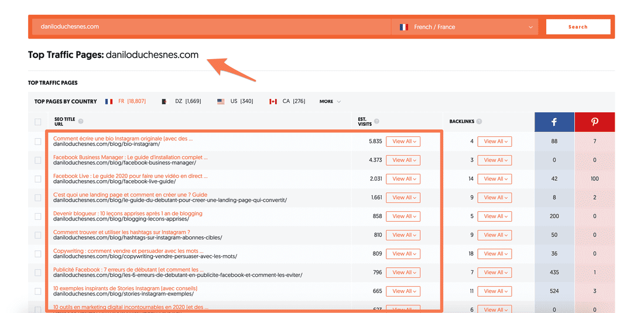Screen dimensions: 644x313
Task: Click the US flag icon
Action: 221,101
